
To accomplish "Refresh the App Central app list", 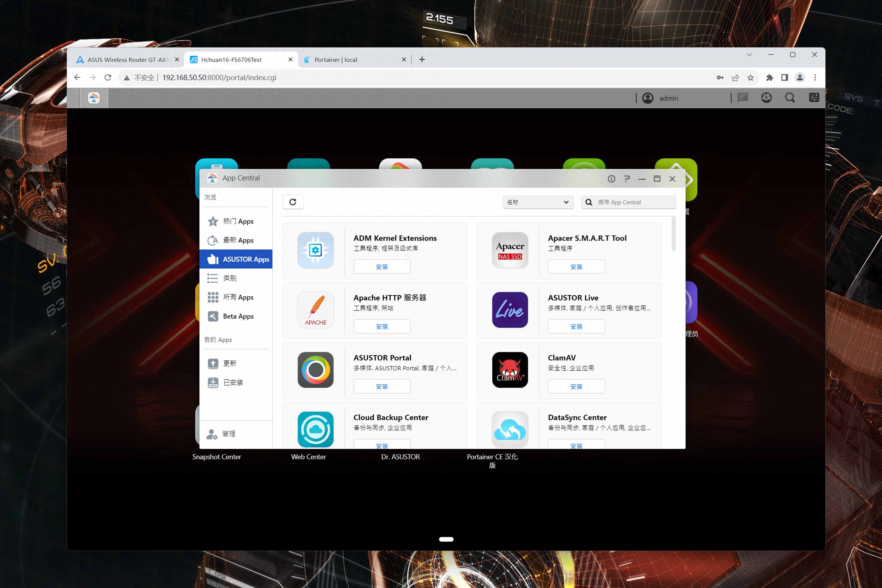I will 293,202.
